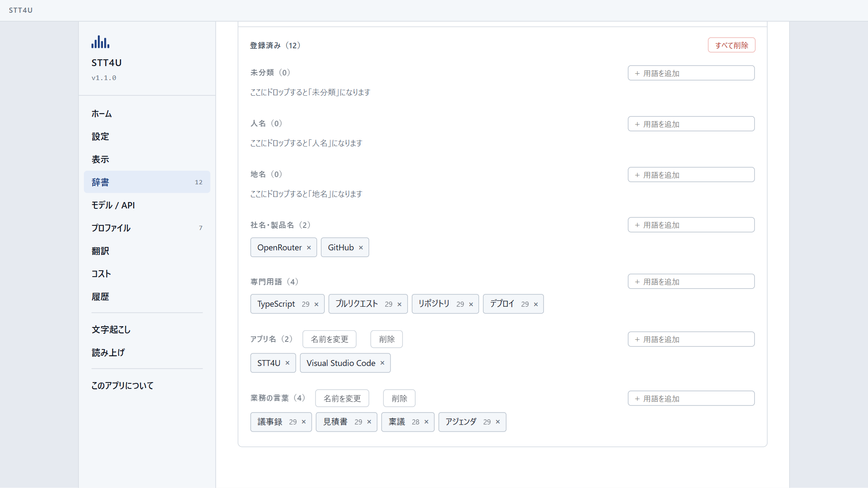Delete the TypeScript term via x icon

(x=316, y=305)
